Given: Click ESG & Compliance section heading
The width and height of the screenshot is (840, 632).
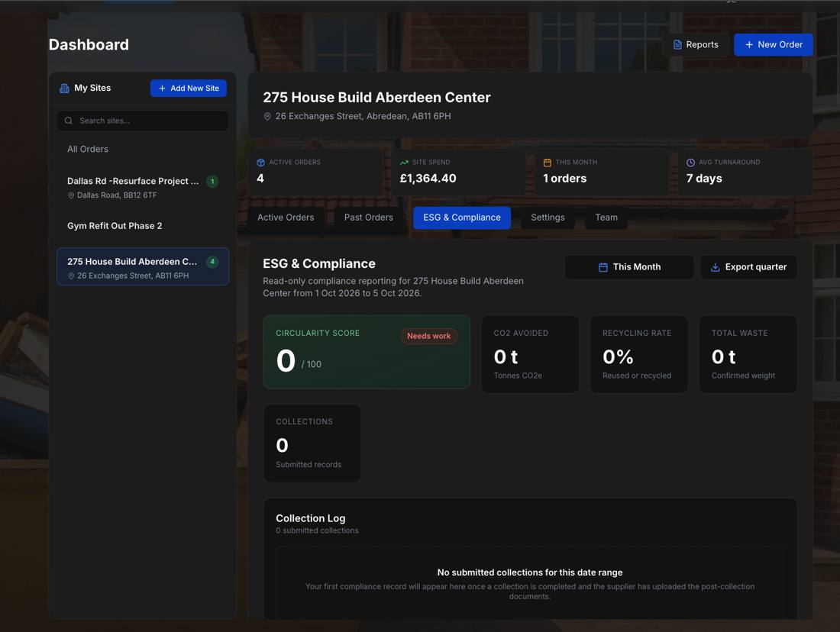Looking at the screenshot, I should tap(319, 263).
